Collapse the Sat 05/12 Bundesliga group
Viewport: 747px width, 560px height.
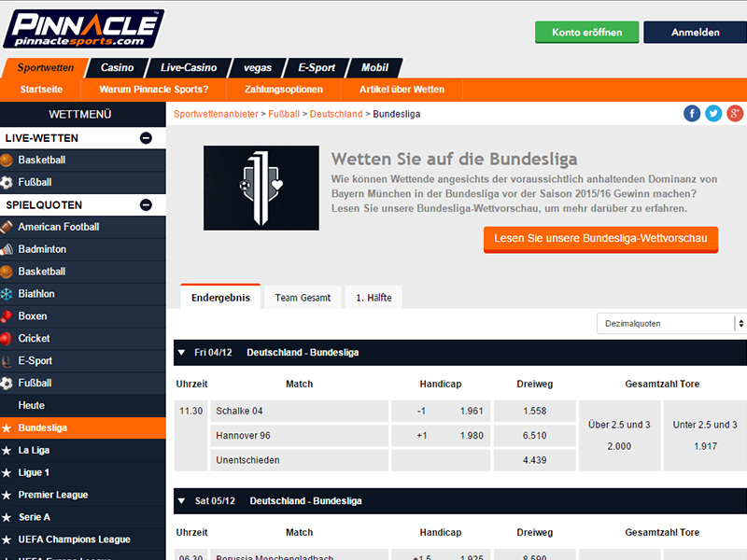tap(181, 501)
